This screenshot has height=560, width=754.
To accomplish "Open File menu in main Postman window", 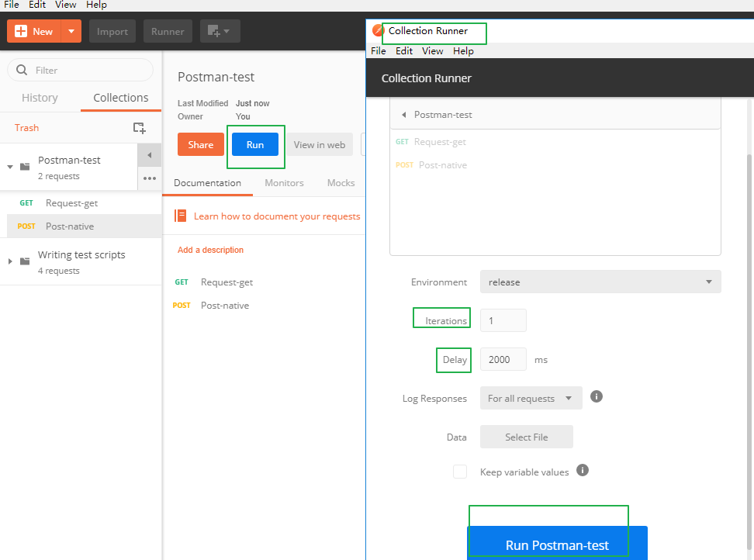I will 12,5.
